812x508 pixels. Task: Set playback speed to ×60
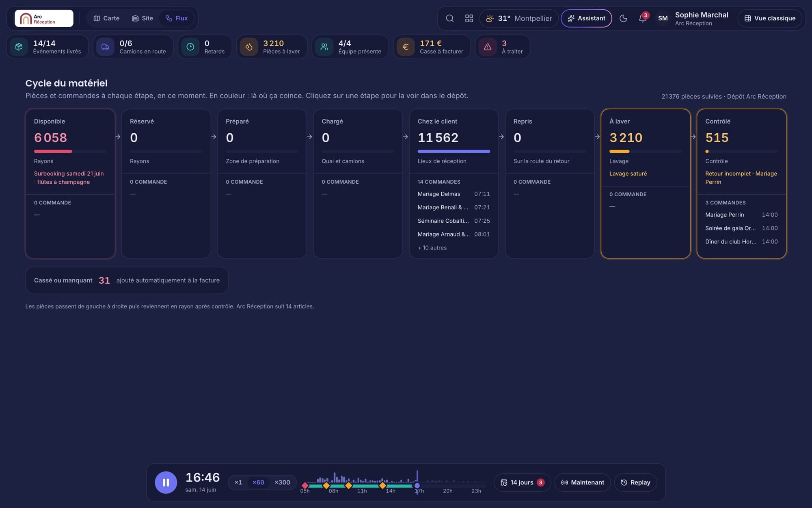258,482
